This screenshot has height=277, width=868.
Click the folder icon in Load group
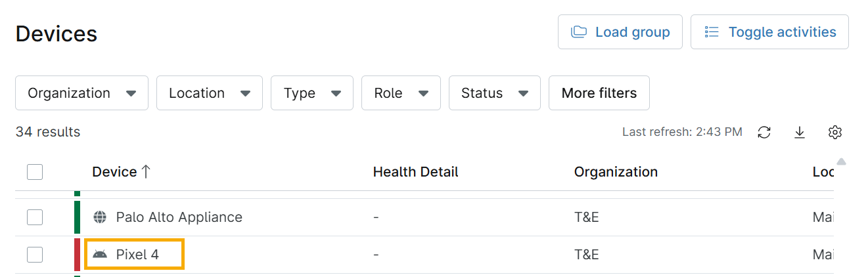tap(579, 32)
